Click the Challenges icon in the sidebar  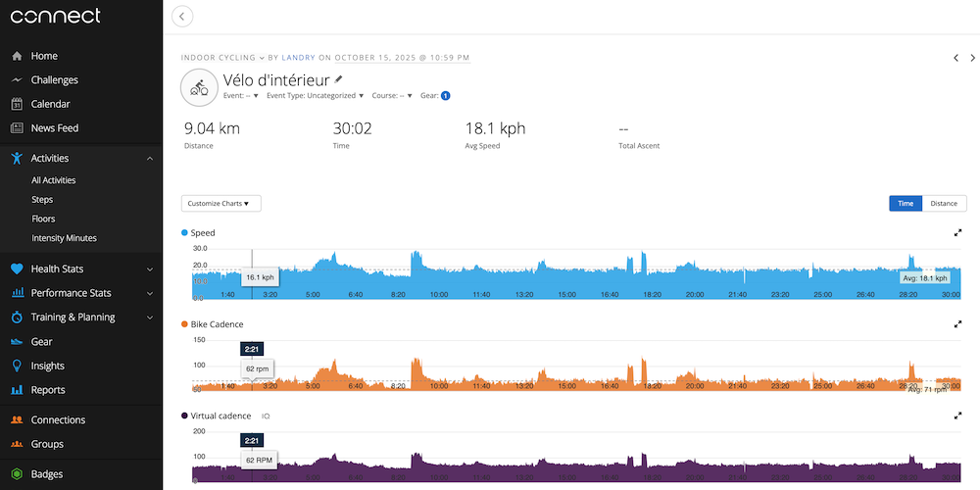(18, 80)
